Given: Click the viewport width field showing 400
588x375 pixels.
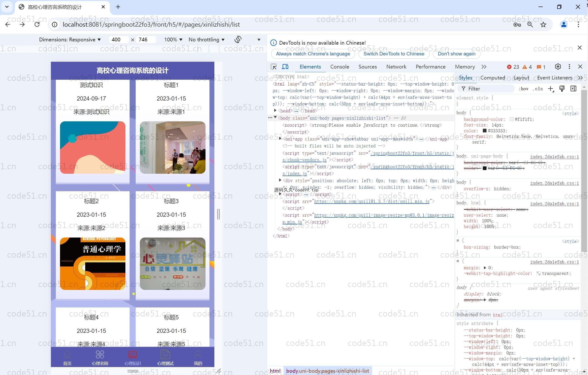Looking at the screenshot, I should click(x=119, y=40).
